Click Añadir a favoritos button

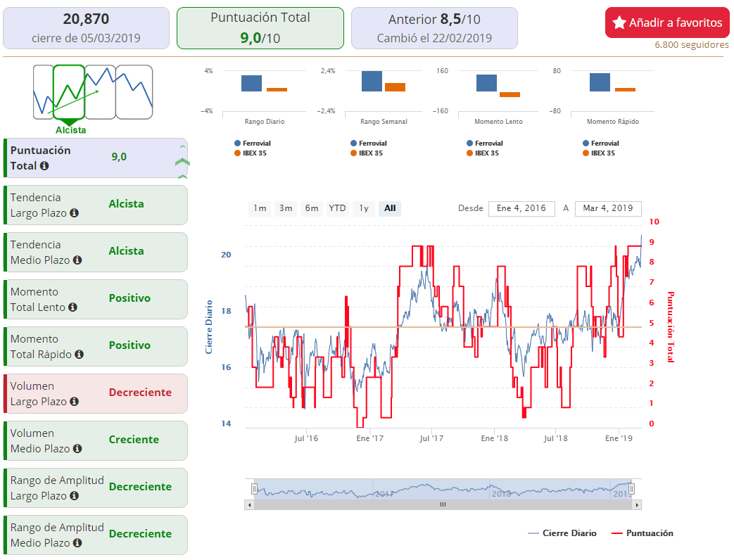point(667,23)
